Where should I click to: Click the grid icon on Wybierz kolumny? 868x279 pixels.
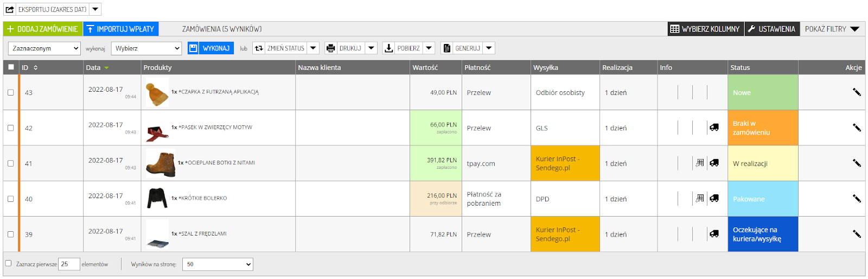(674, 29)
